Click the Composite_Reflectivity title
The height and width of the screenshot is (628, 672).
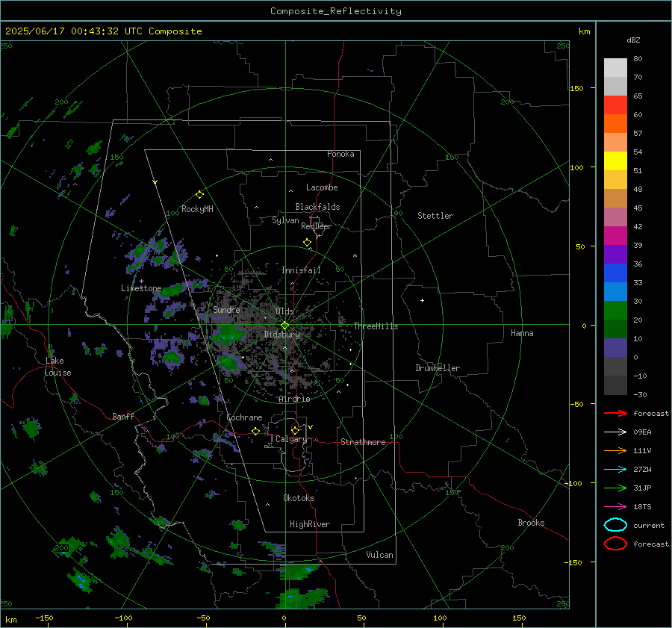(x=335, y=11)
